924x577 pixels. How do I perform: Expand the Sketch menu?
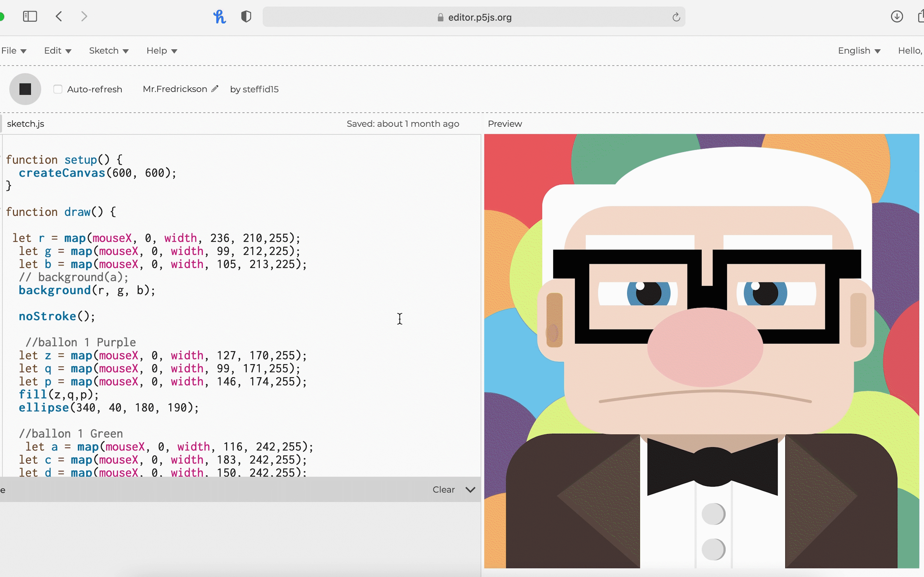pyautogui.click(x=108, y=51)
